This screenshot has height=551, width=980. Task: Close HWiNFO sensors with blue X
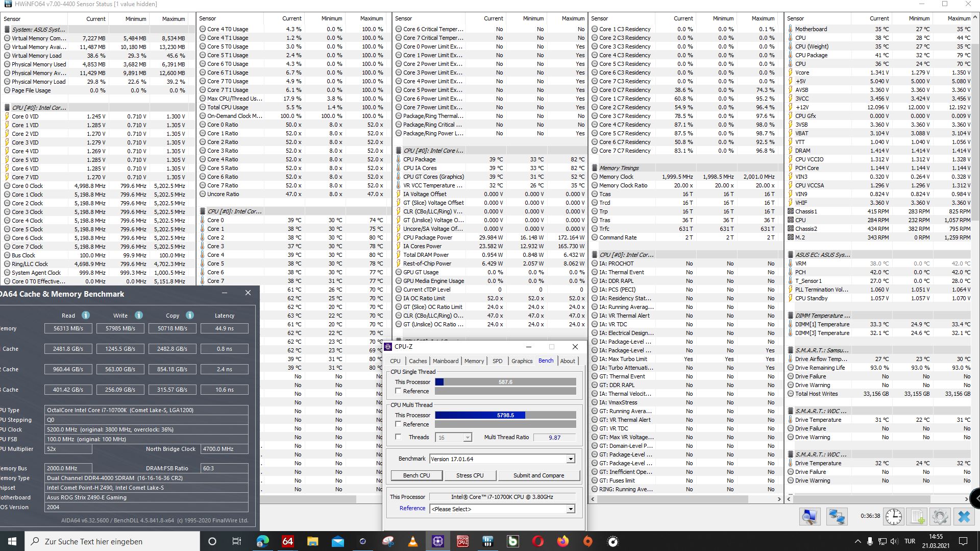coord(964,517)
